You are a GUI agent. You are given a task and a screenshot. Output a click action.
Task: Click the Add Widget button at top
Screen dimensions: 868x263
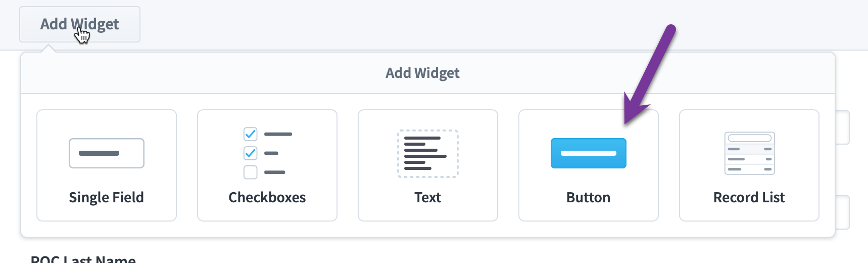pyautogui.click(x=80, y=24)
